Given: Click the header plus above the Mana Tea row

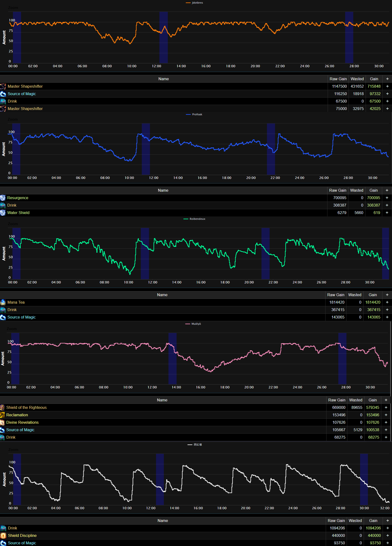Looking at the screenshot, I should pyautogui.click(x=387, y=295).
